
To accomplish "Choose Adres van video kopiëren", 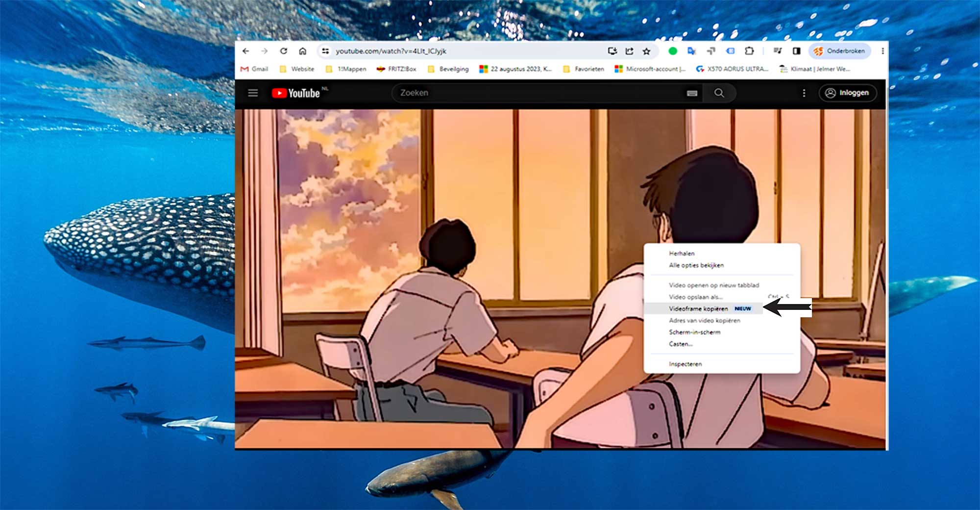I will (x=722, y=320).
